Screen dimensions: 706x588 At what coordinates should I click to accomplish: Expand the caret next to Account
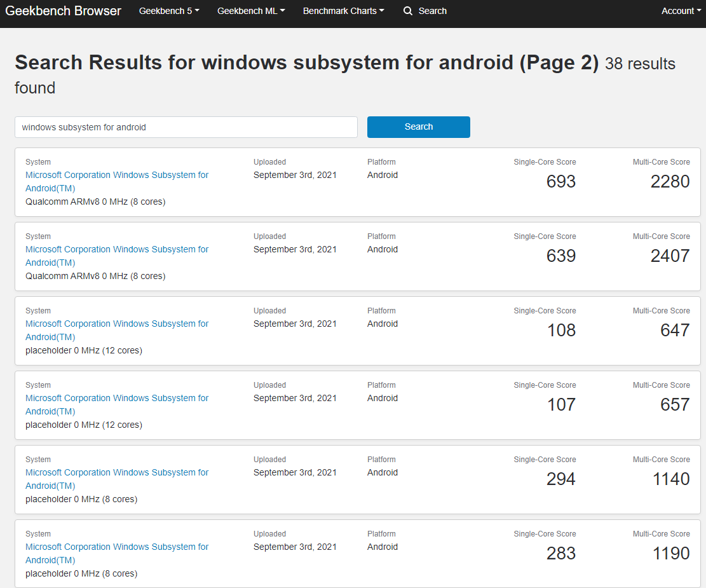tap(698, 11)
